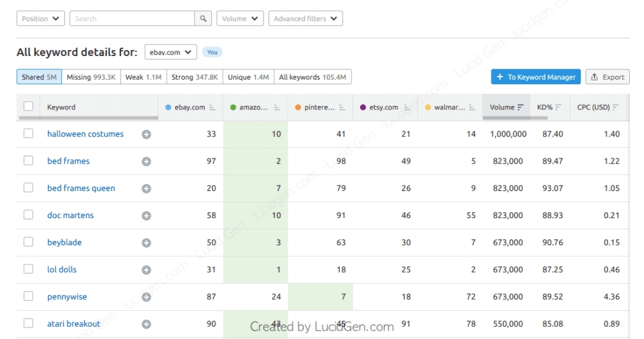Click the To Keyword Manager button
The width and height of the screenshot is (644, 339).
pos(536,77)
